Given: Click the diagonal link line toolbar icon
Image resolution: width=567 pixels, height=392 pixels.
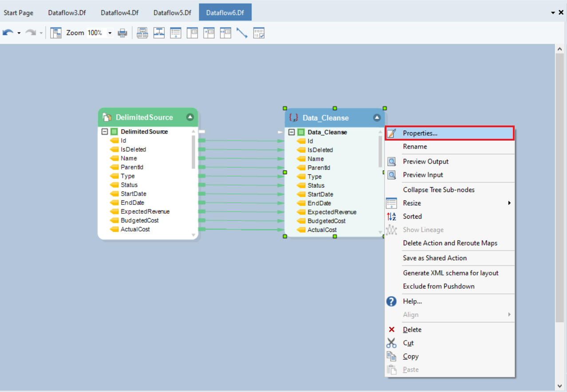Looking at the screenshot, I should tap(242, 33).
